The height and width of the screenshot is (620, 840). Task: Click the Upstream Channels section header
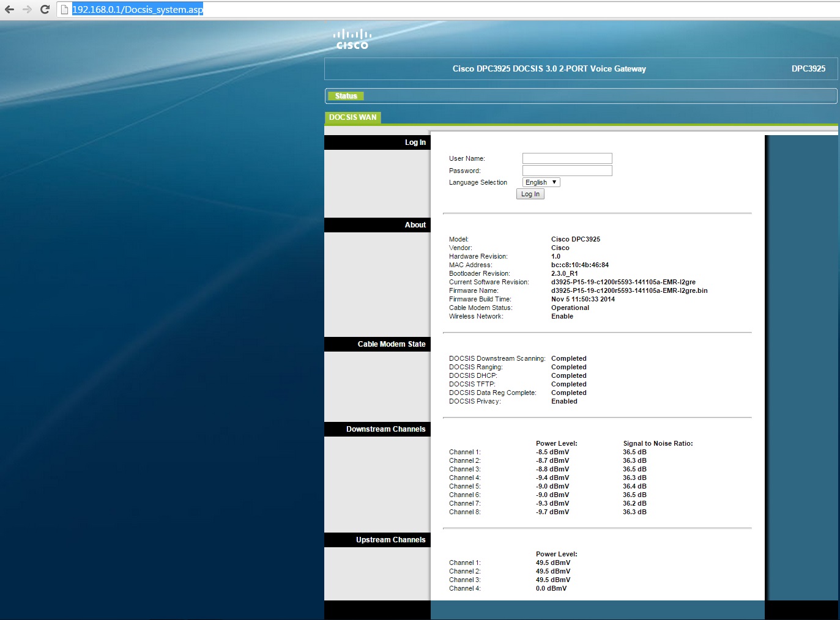coord(377,540)
